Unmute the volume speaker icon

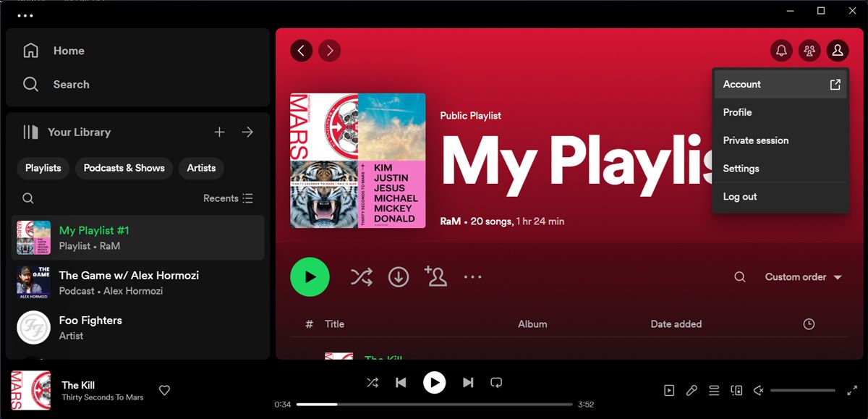pyautogui.click(x=758, y=391)
